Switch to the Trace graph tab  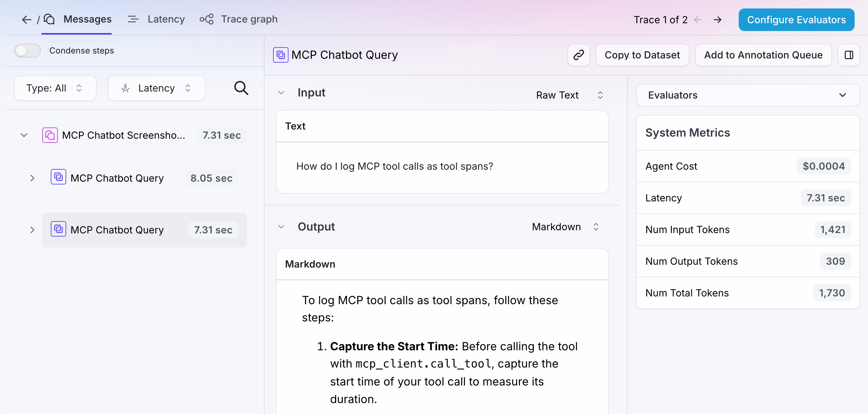pyautogui.click(x=239, y=19)
